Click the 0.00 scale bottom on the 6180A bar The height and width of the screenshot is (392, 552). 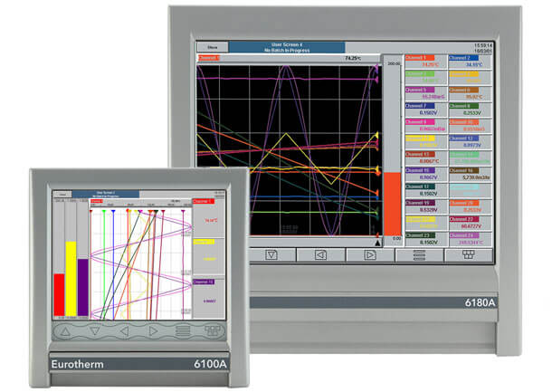point(396,238)
